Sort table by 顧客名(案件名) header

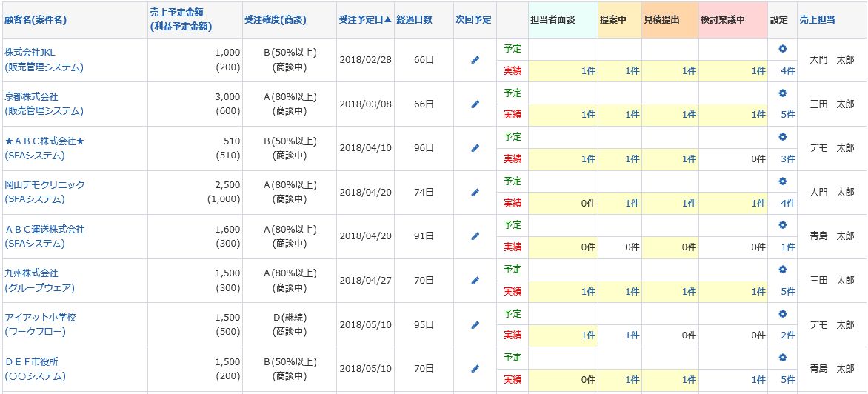coord(36,20)
